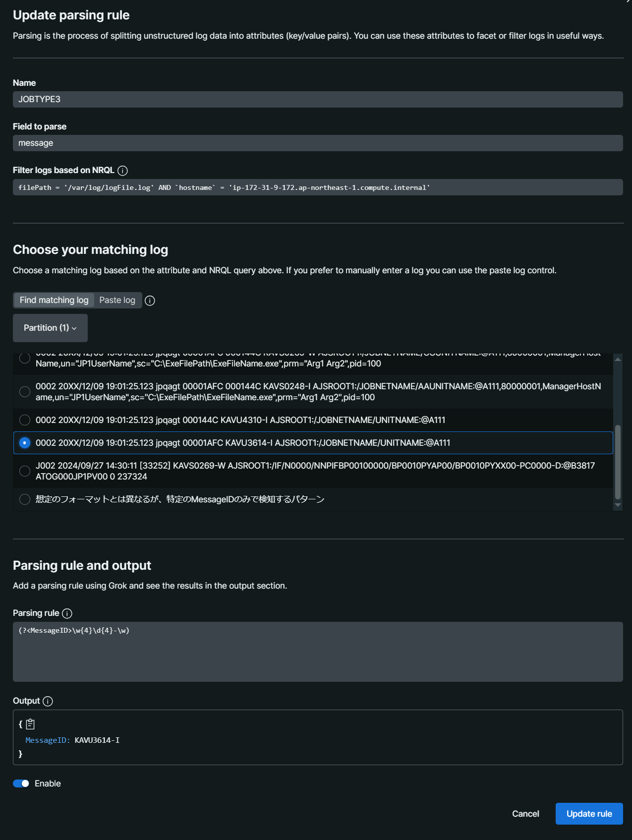Click scroll-up arrow of log list
632x840 pixels.
click(x=618, y=359)
